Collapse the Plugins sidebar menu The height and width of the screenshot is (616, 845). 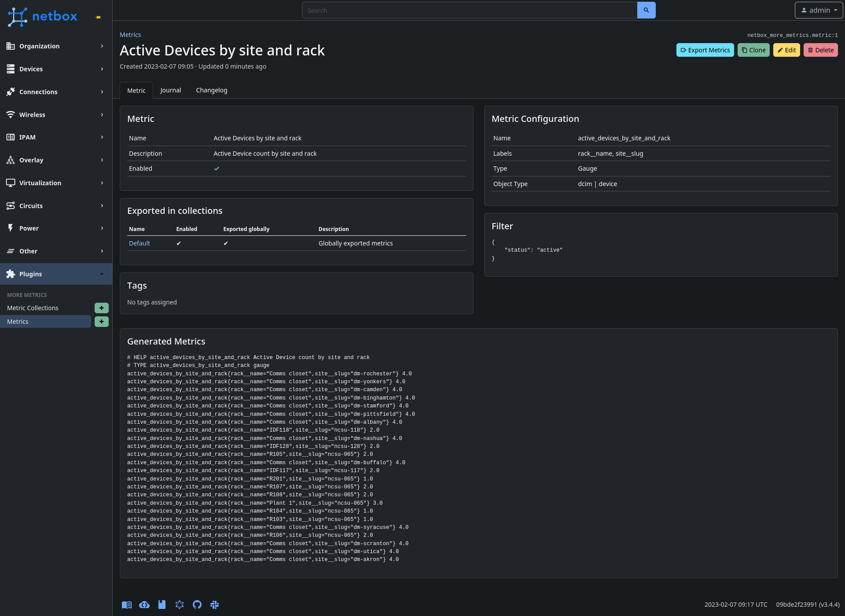click(56, 274)
